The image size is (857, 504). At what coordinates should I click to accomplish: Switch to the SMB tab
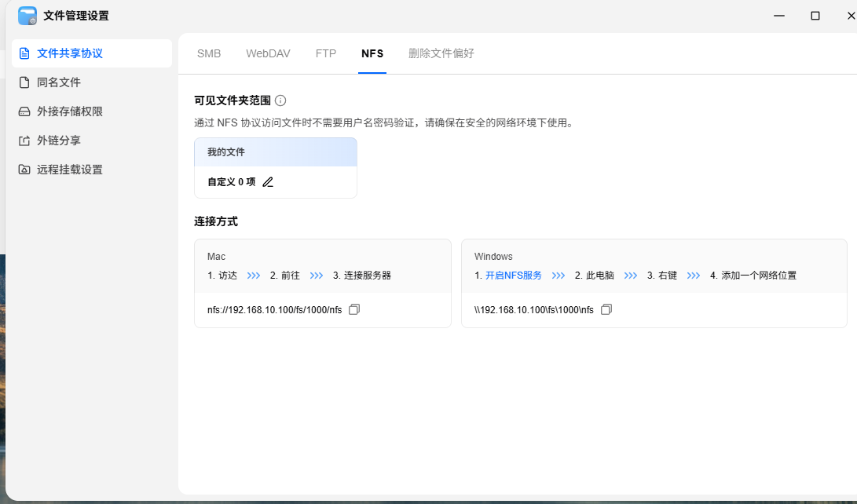(209, 53)
